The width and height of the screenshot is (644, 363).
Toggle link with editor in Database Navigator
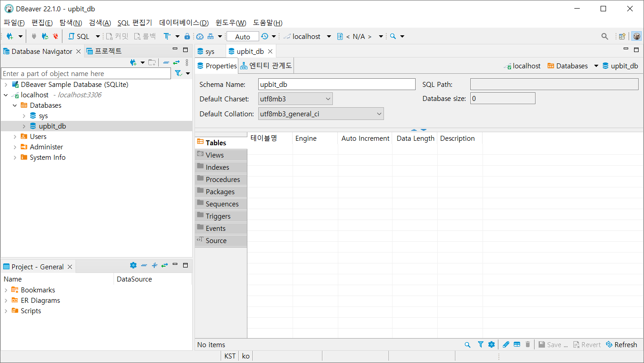click(176, 62)
